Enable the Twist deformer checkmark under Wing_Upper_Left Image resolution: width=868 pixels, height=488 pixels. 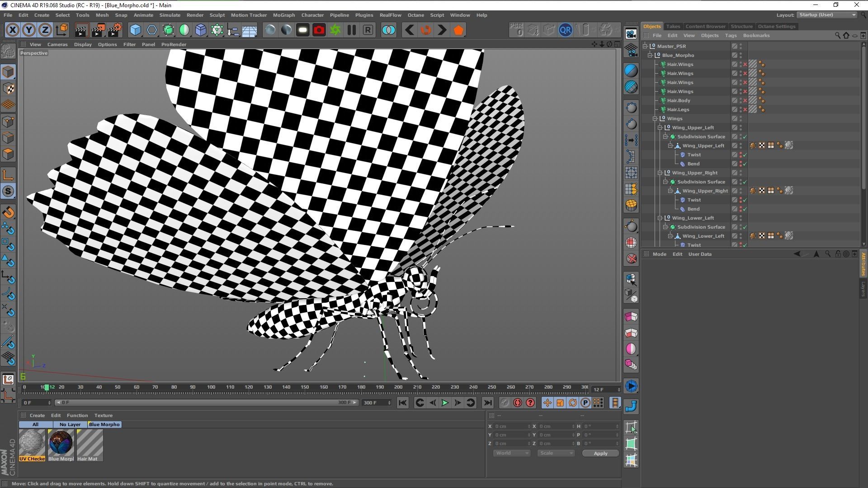pyautogui.click(x=745, y=155)
